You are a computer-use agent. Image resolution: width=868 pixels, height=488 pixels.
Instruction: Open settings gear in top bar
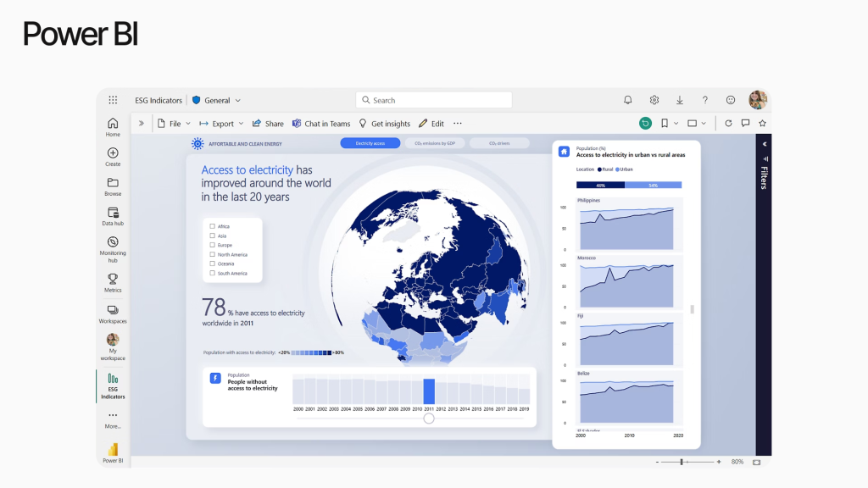coord(654,100)
